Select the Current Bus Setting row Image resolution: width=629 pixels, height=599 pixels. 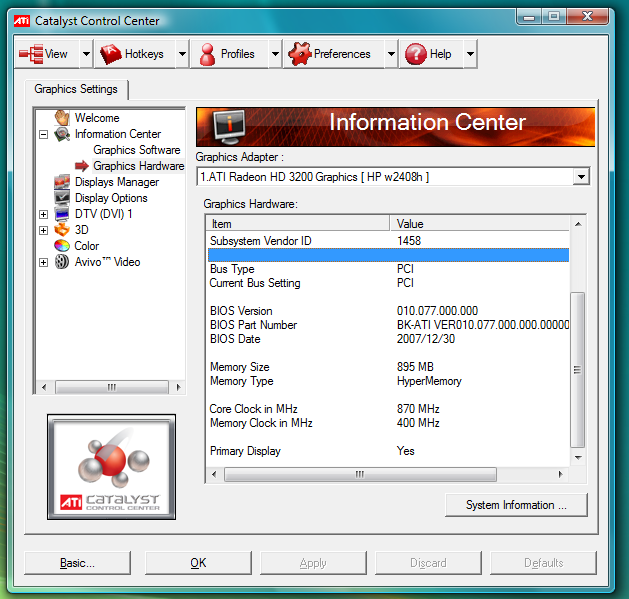(388, 283)
